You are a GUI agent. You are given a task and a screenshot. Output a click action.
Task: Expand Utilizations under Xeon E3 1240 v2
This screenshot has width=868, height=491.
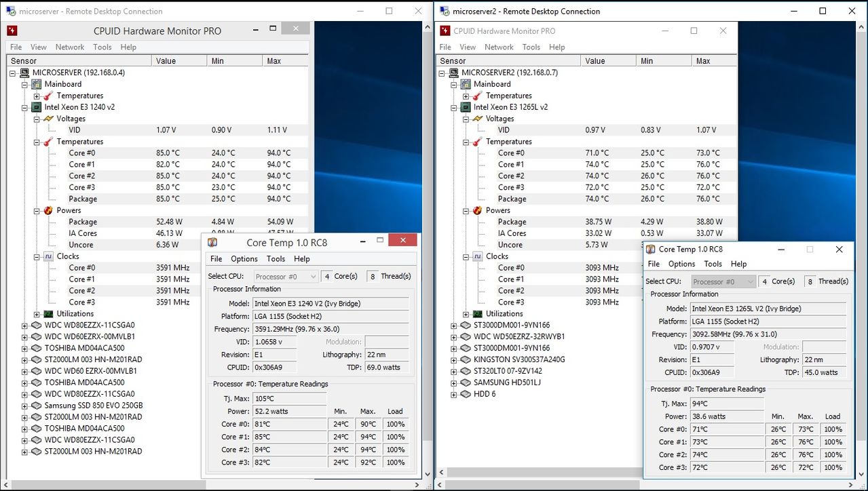click(x=37, y=314)
